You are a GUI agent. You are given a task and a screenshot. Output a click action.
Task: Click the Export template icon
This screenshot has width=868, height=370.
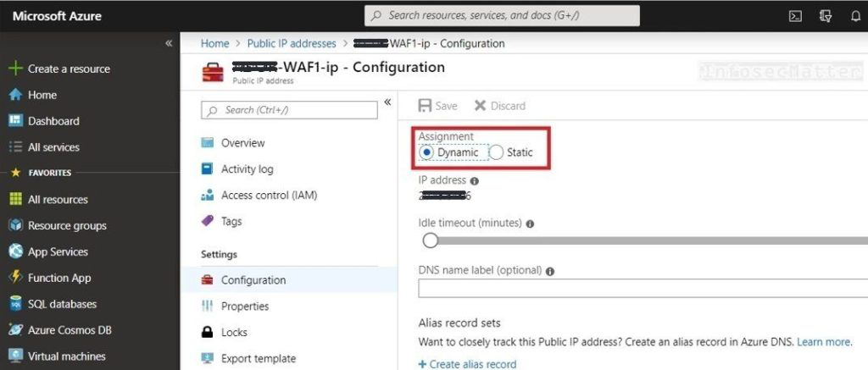click(207, 358)
